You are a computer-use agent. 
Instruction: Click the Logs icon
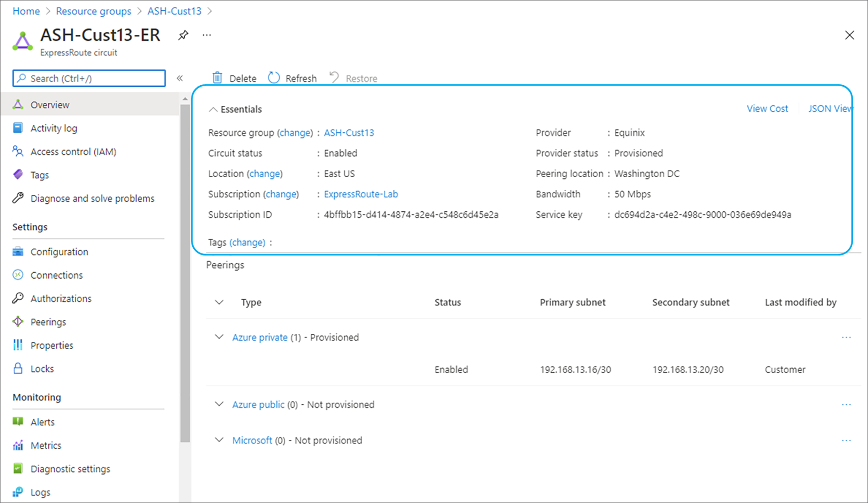pyautogui.click(x=18, y=492)
